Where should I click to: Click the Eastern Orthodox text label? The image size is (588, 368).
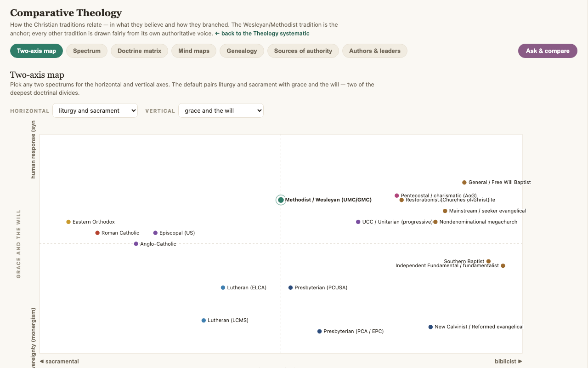coord(94,222)
